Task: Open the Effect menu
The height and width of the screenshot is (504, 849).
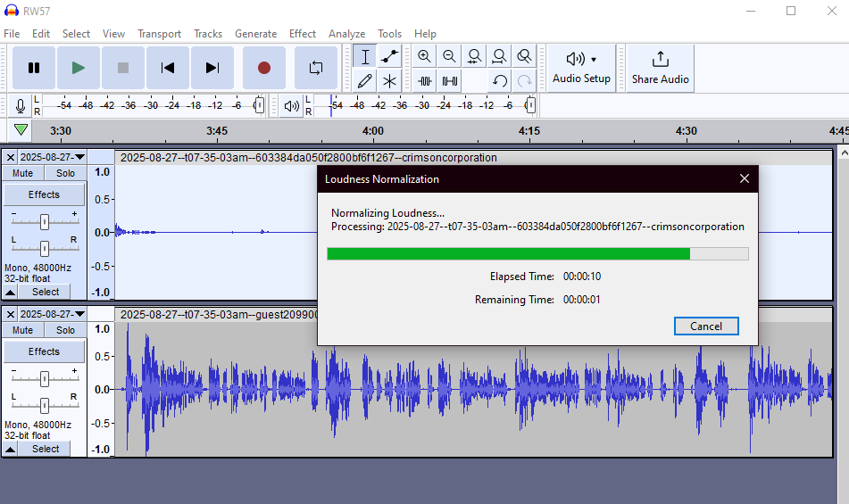Action: pyautogui.click(x=302, y=34)
